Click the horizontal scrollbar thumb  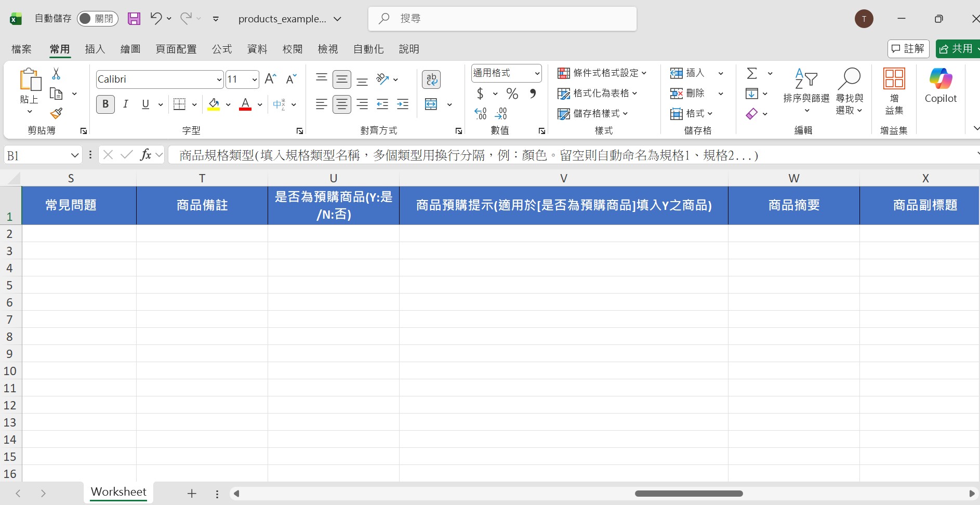click(x=688, y=494)
